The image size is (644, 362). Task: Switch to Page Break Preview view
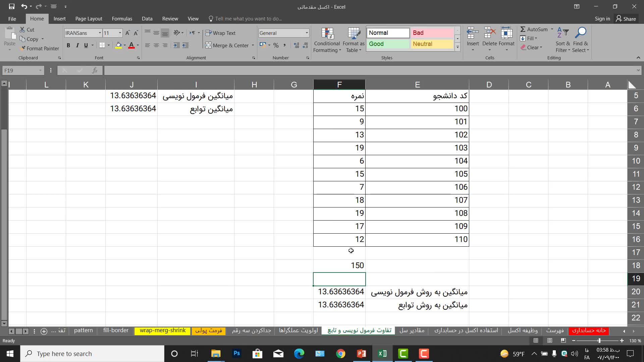[563, 341]
